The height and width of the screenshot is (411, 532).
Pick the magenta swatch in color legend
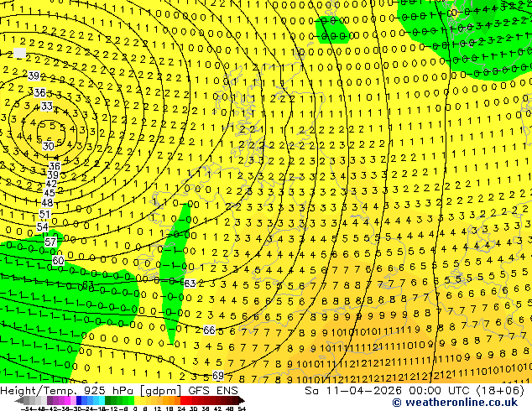click(x=67, y=401)
